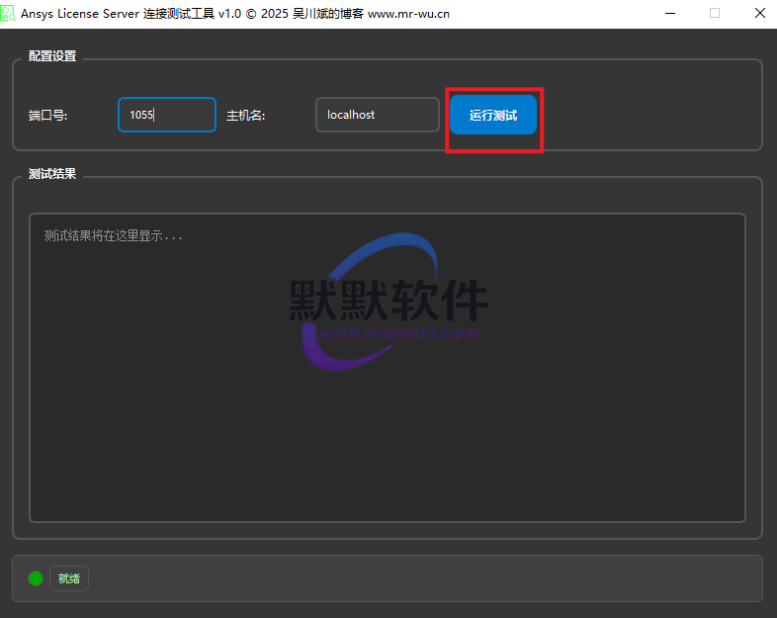Focus the 主机名 field containing localhost

(377, 115)
